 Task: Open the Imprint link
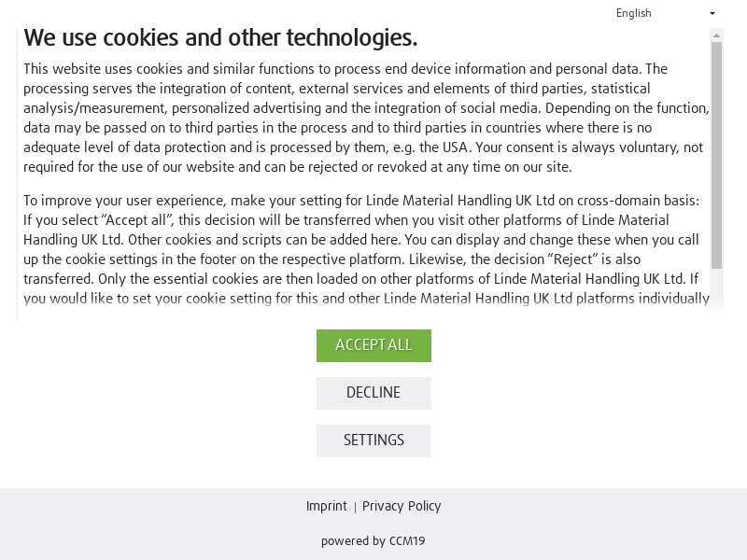click(x=326, y=506)
